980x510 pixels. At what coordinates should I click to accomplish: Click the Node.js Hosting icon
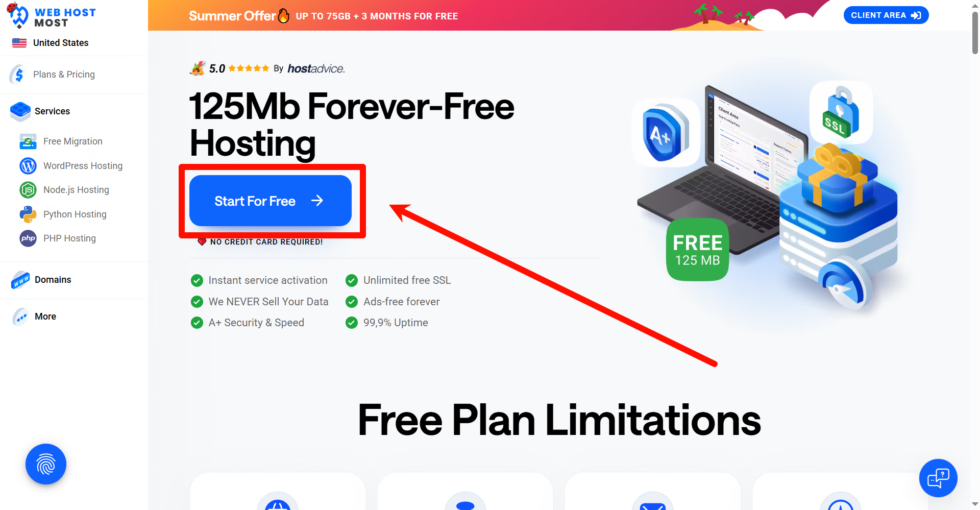[28, 190]
